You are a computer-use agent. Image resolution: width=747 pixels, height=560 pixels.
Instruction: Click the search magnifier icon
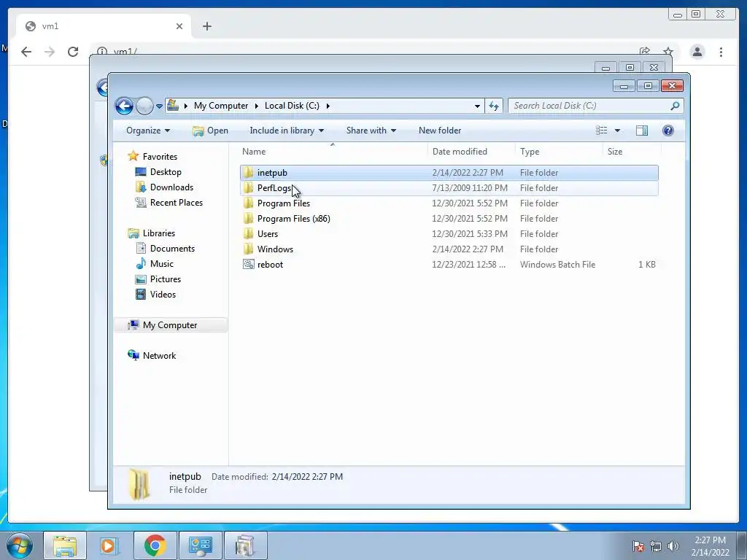tap(675, 106)
